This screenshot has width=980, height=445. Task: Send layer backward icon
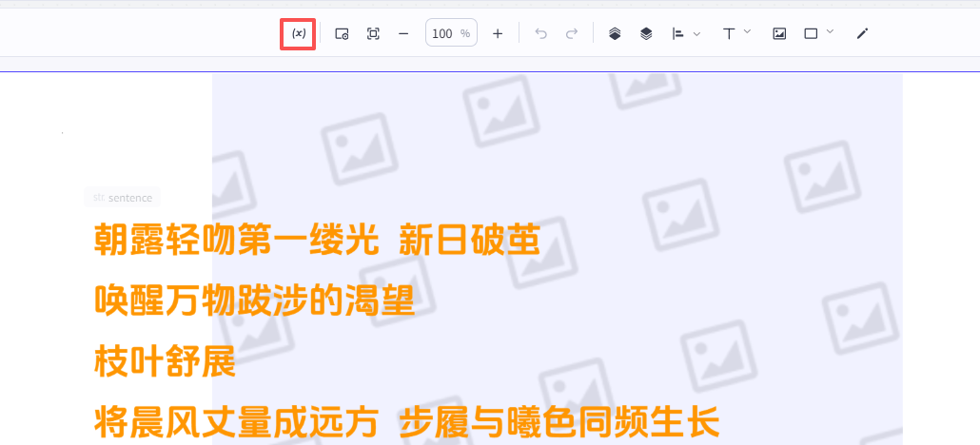tap(646, 33)
